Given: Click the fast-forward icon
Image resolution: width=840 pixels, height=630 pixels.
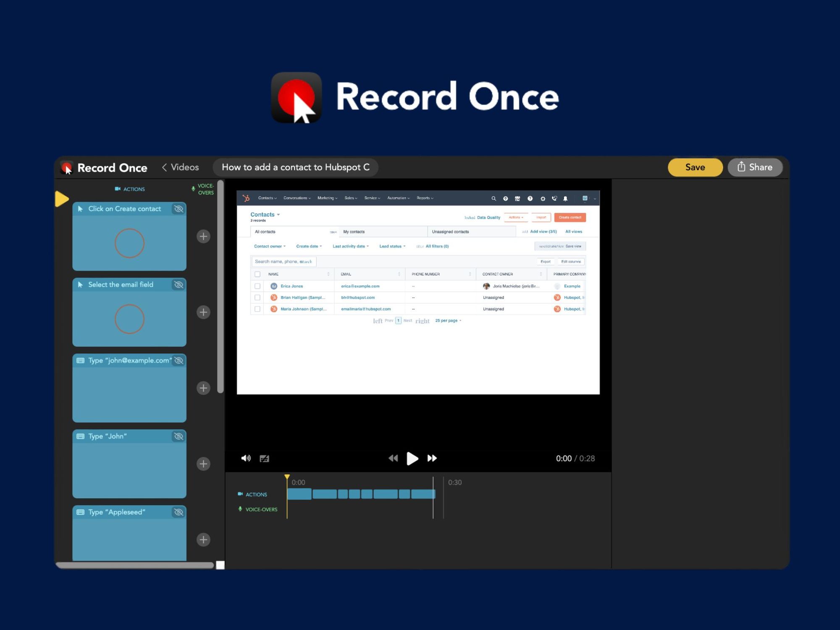Looking at the screenshot, I should [432, 458].
